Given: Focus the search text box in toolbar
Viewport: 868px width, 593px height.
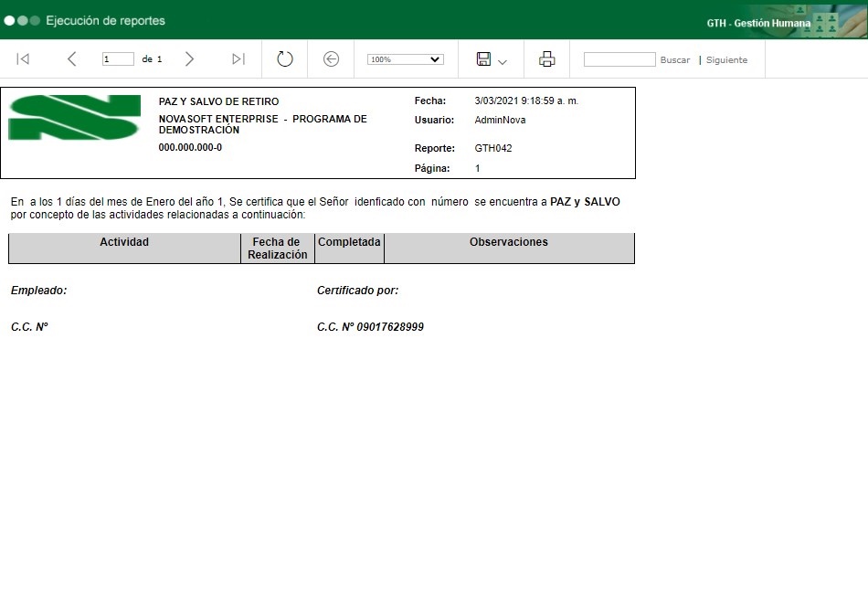Looking at the screenshot, I should (x=619, y=59).
